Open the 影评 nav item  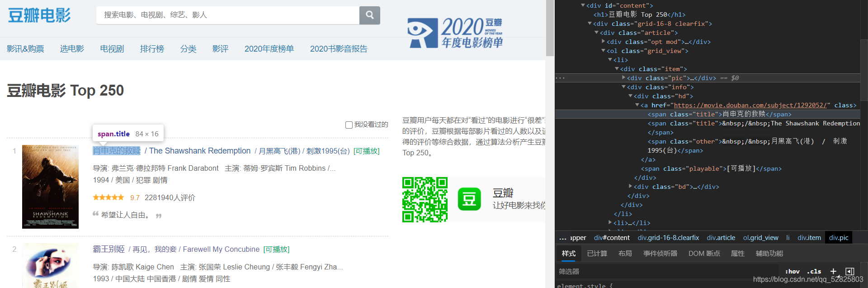point(220,49)
